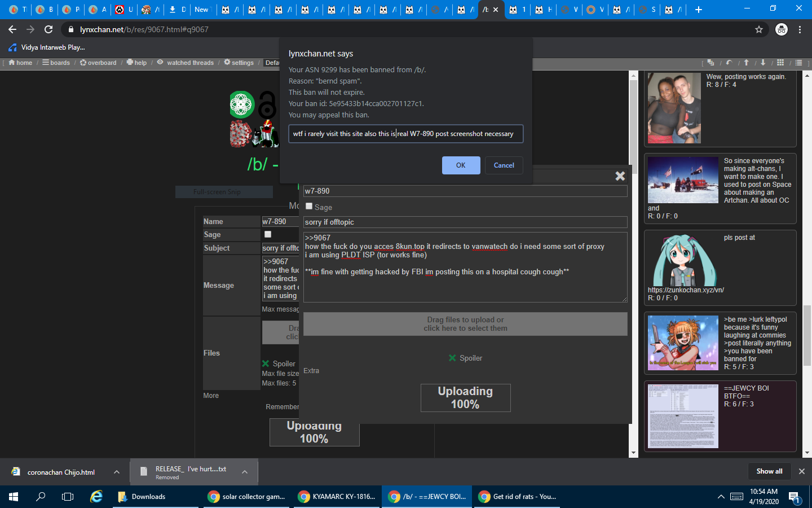Click OK in the lynxchan.net dialog
The image size is (812, 508).
point(461,165)
